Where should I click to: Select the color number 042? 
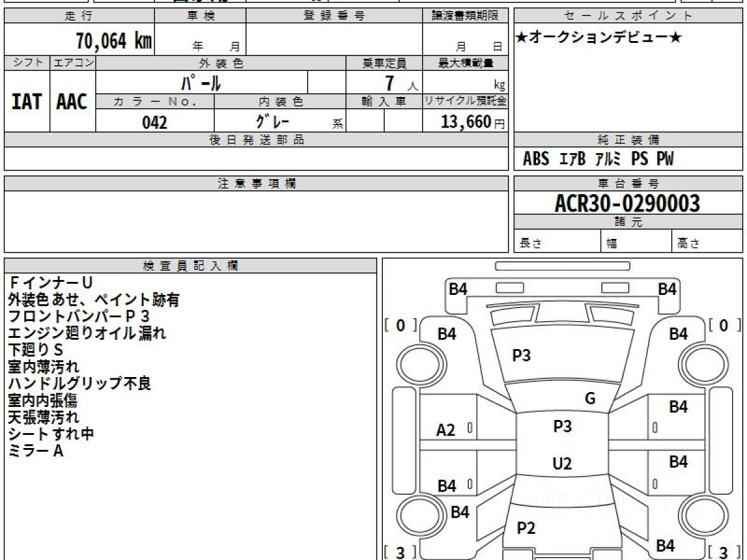[154, 122]
